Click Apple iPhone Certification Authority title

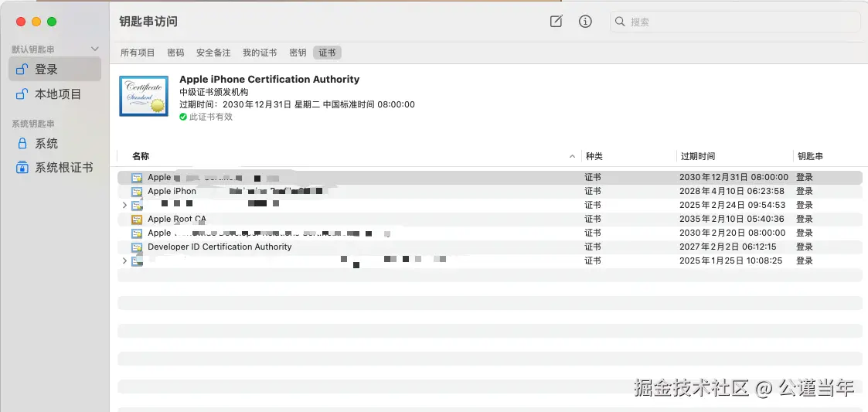270,79
